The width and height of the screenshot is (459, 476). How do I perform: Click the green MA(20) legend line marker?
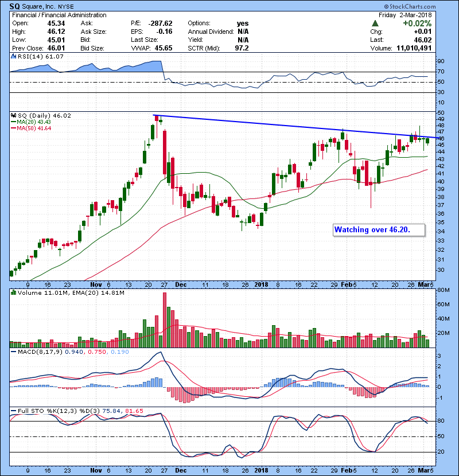(14, 122)
